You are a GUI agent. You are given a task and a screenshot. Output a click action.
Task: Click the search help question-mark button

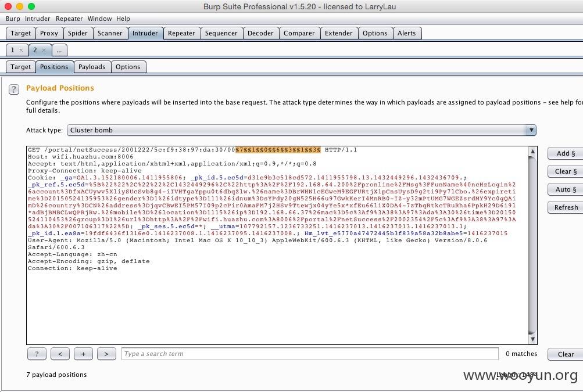coord(37,354)
